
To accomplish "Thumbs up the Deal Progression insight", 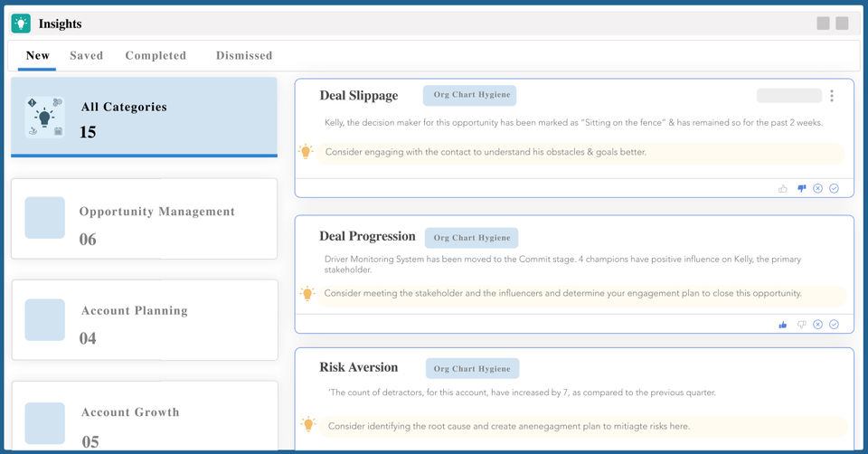I will 783,325.
